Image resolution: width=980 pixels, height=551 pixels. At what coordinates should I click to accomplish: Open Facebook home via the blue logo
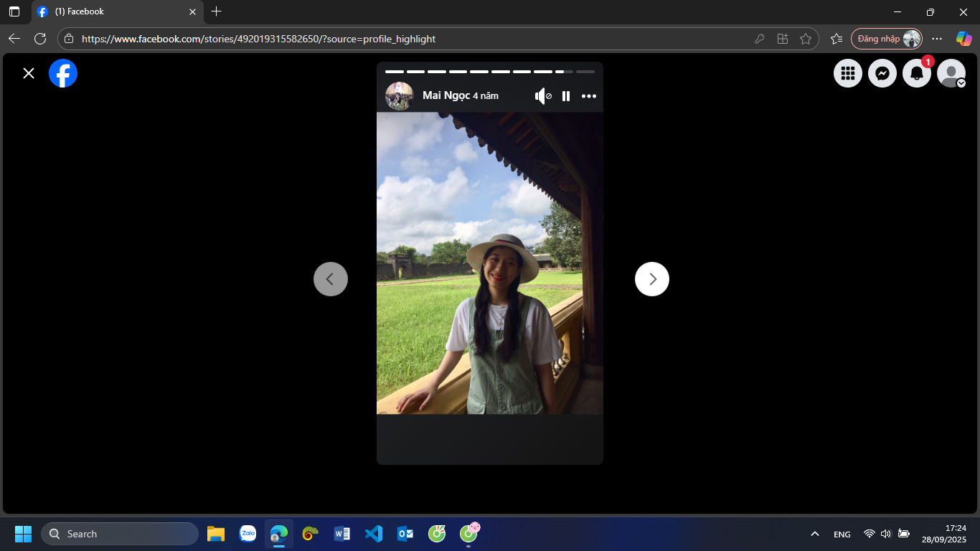tap(63, 73)
